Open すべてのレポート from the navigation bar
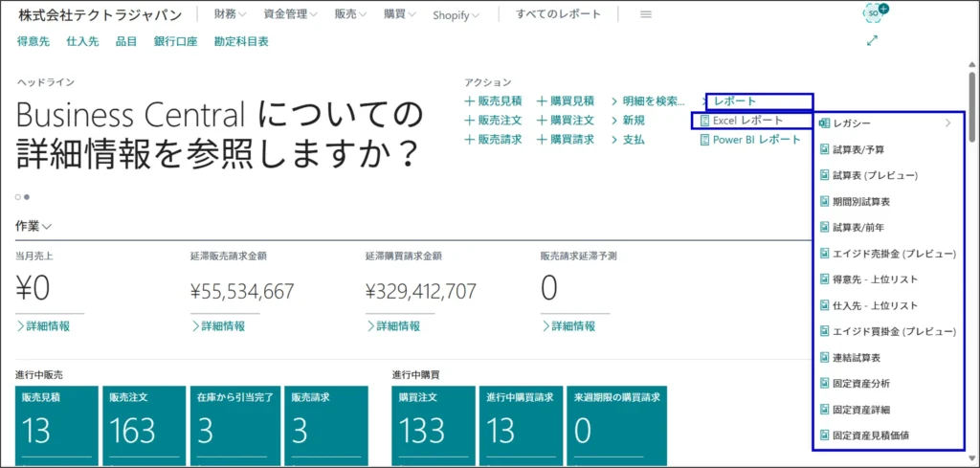The height and width of the screenshot is (468, 980). [x=558, y=14]
